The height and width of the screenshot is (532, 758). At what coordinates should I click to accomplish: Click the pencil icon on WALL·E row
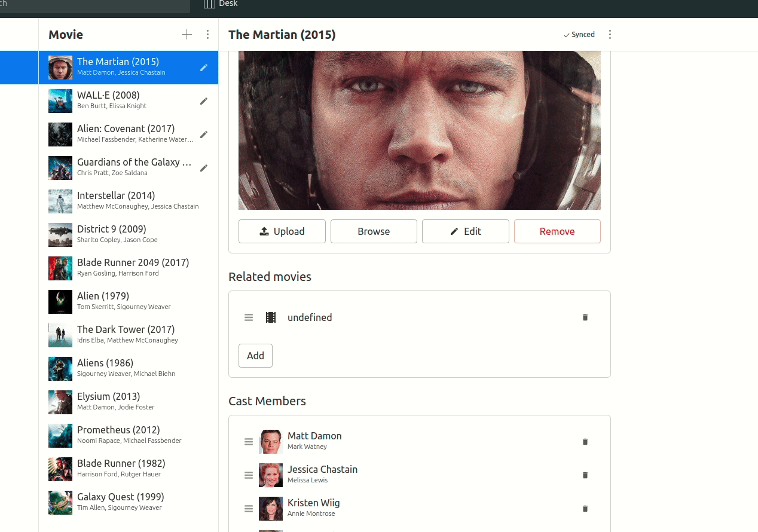pyautogui.click(x=204, y=101)
